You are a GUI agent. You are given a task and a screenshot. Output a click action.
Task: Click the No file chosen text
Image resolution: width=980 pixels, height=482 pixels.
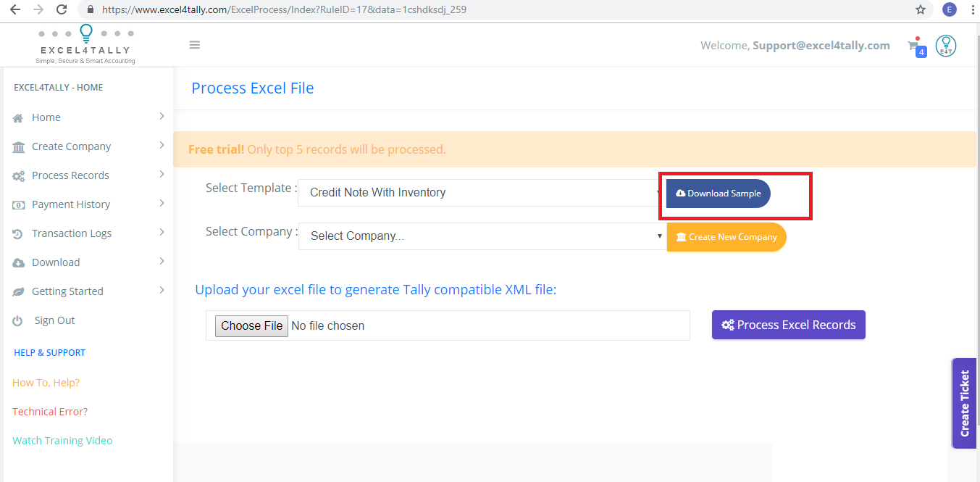click(x=328, y=326)
